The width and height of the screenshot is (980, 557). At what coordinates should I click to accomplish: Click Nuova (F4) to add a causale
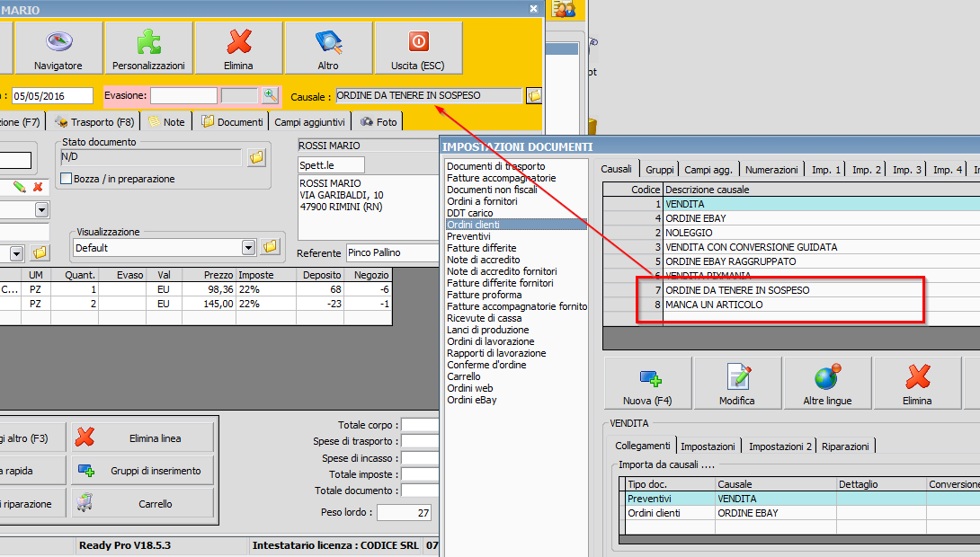point(647,384)
